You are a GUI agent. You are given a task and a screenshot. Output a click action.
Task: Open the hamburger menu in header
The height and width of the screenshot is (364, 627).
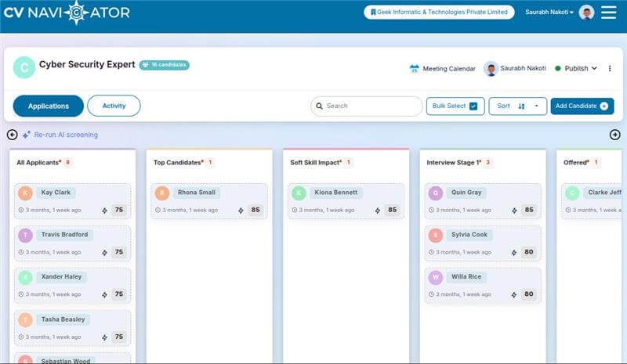click(x=608, y=12)
